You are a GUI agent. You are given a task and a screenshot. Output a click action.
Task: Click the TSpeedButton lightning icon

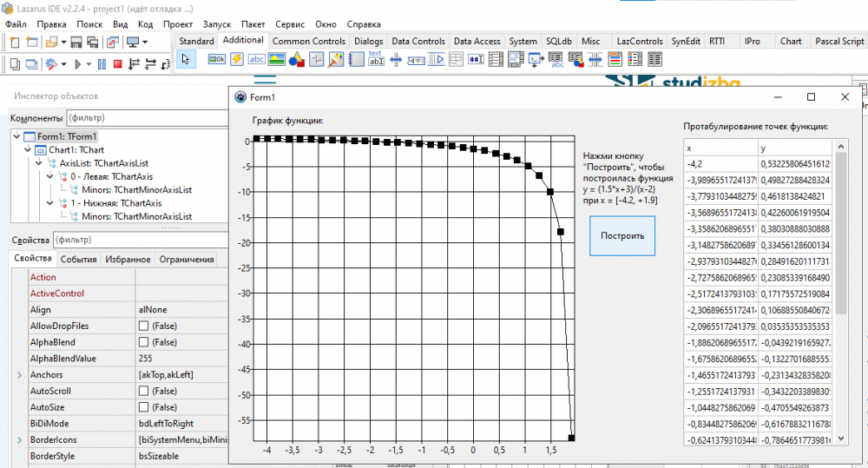[236, 59]
